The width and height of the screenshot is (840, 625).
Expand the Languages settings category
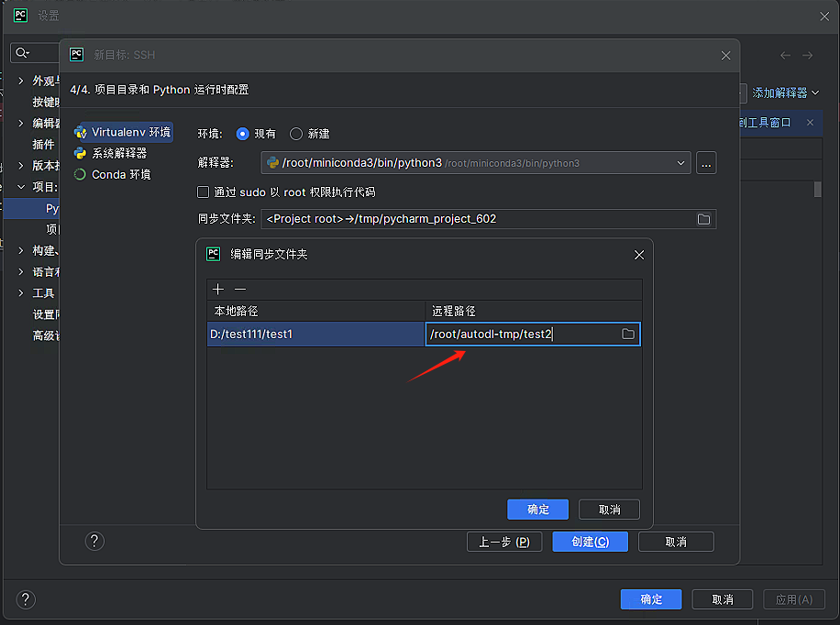point(21,271)
